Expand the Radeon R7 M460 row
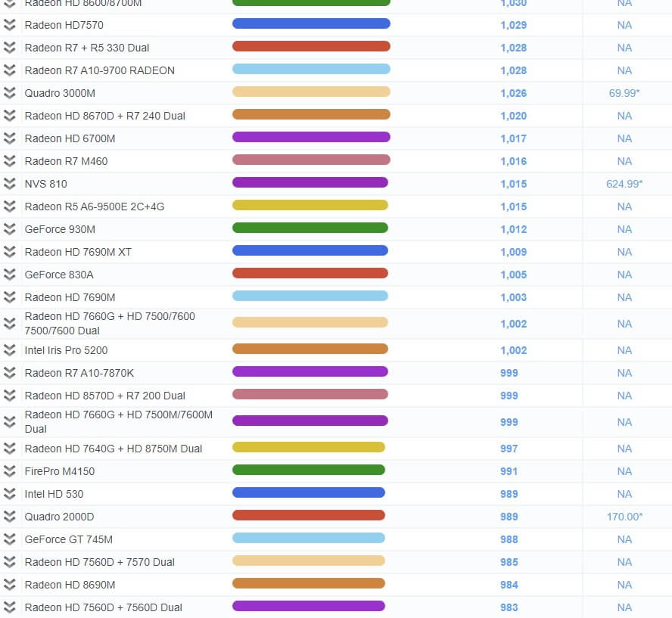The image size is (672, 618). [9, 161]
